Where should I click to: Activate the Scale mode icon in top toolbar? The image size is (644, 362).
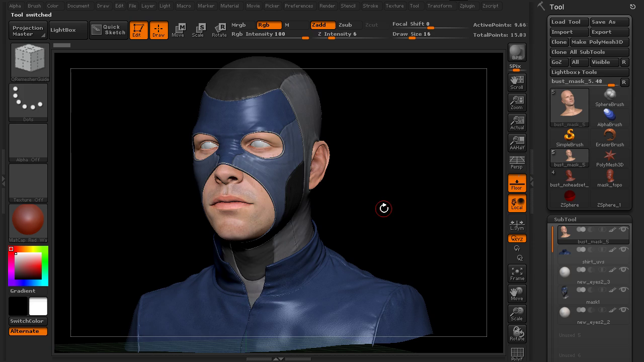198,30
